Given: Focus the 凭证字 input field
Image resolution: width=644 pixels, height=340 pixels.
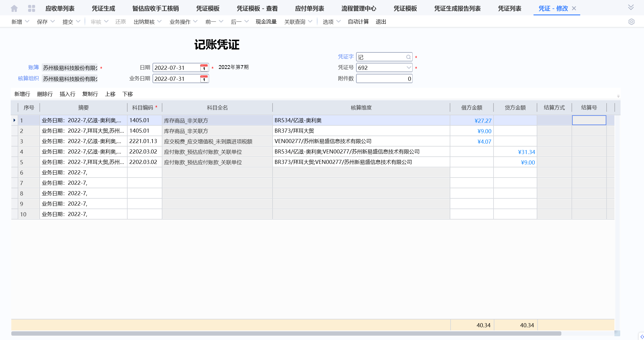Looking at the screenshot, I should coord(384,57).
